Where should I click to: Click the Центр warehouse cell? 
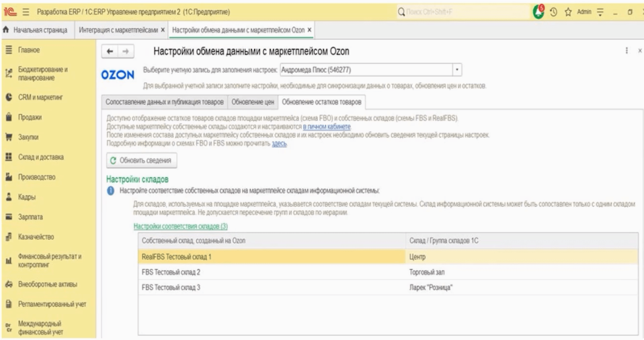point(522,257)
